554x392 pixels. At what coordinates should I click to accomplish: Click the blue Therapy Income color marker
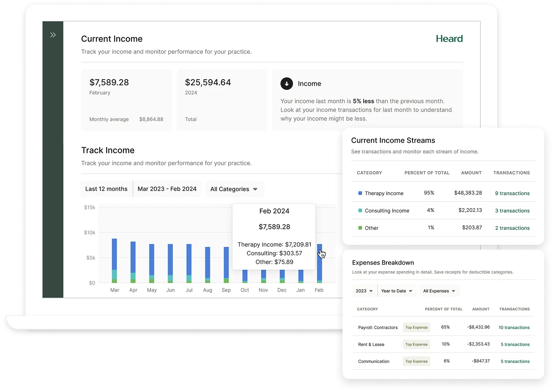pyautogui.click(x=360, y=193)
